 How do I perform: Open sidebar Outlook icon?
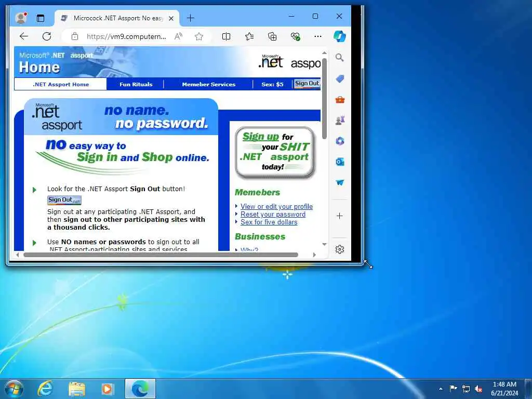340,162
